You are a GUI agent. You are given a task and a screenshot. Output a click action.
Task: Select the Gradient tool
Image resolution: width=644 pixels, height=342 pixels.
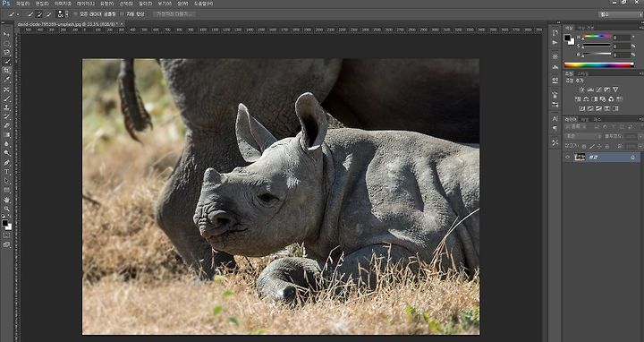coord(6,134)
